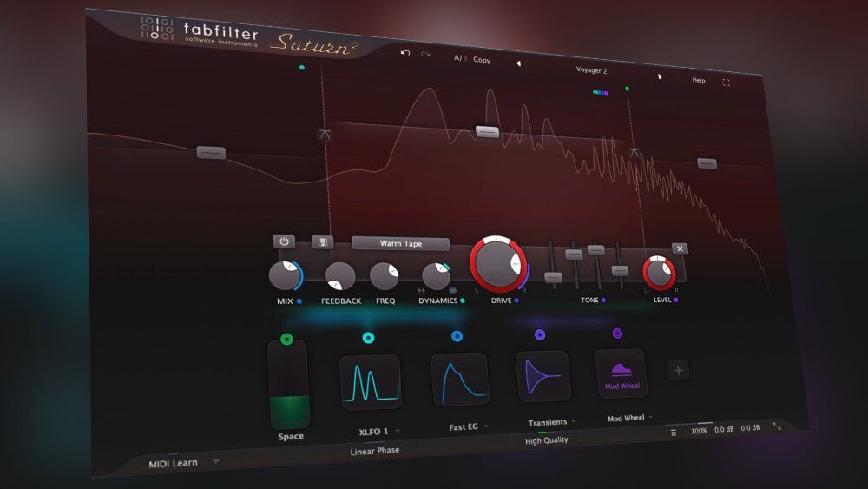Click the blue drag dot above Fast EG
The image size is (868, 489).
[457, 335]
